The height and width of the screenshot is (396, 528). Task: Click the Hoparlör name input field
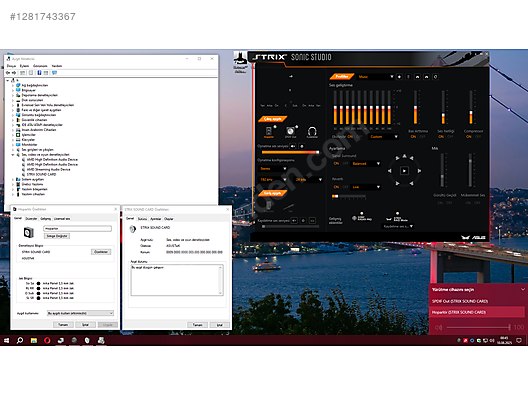pos(77,229)
